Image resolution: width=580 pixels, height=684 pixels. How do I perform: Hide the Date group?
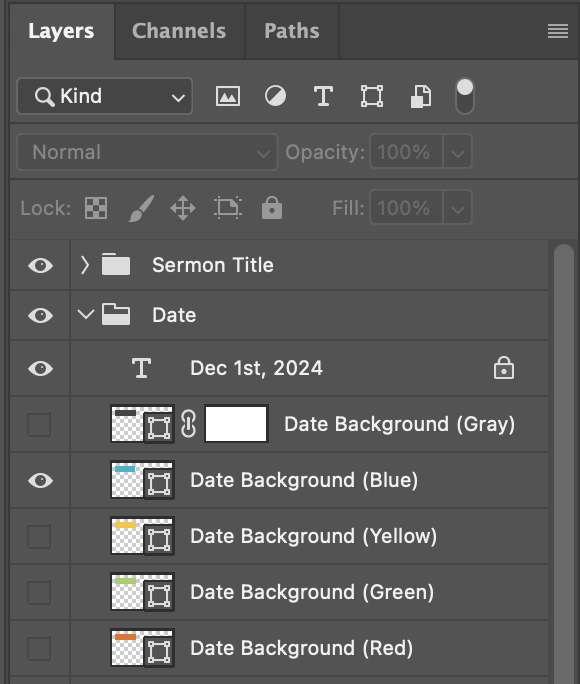[41, 315]
